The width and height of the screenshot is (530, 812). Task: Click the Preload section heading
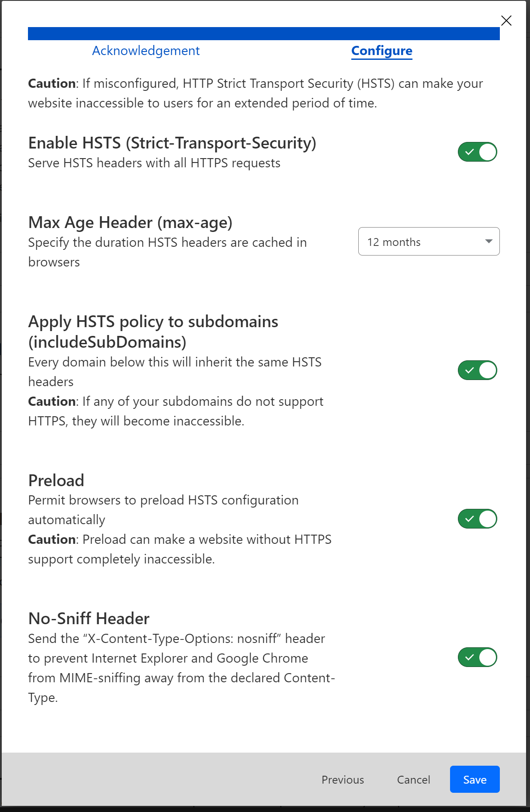[56, 480]
